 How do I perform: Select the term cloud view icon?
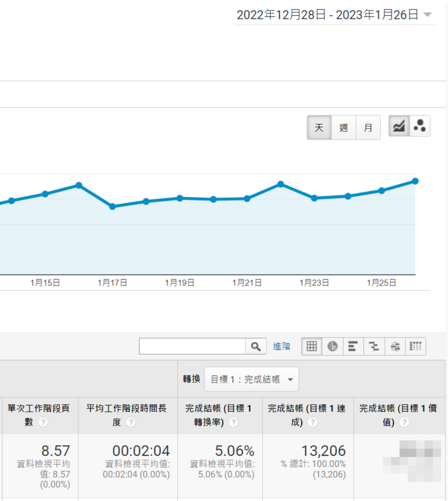395,347
